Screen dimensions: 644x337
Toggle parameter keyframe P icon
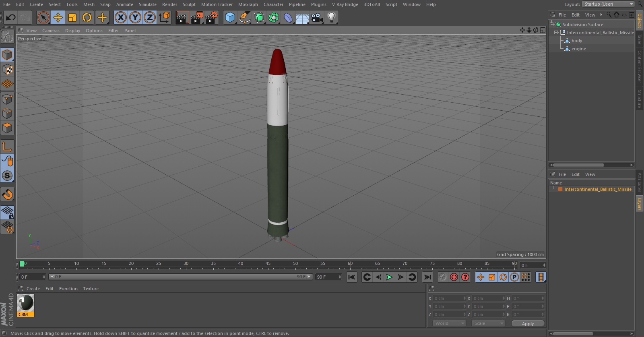(514, 277)
